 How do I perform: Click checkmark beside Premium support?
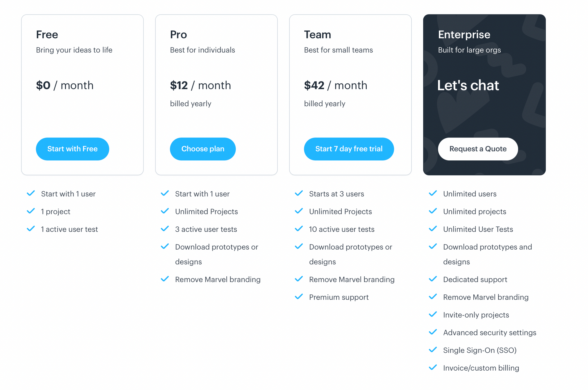[x=299, y=297]
